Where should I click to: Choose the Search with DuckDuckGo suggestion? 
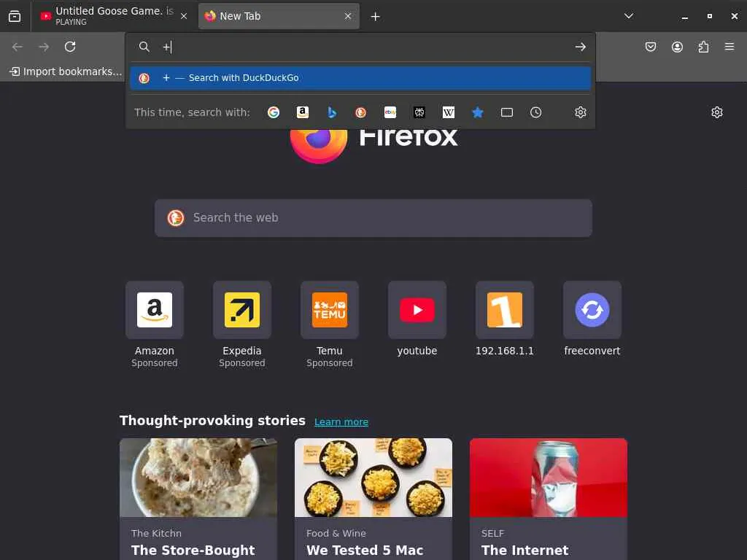[360, 78]
